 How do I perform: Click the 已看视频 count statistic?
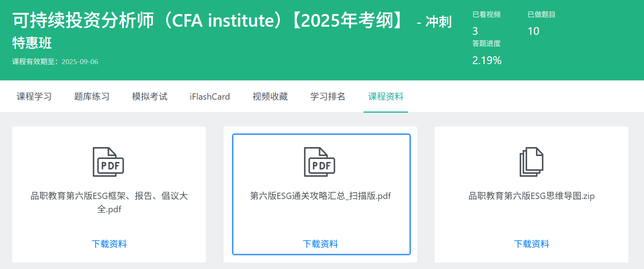tap(475, 31)
